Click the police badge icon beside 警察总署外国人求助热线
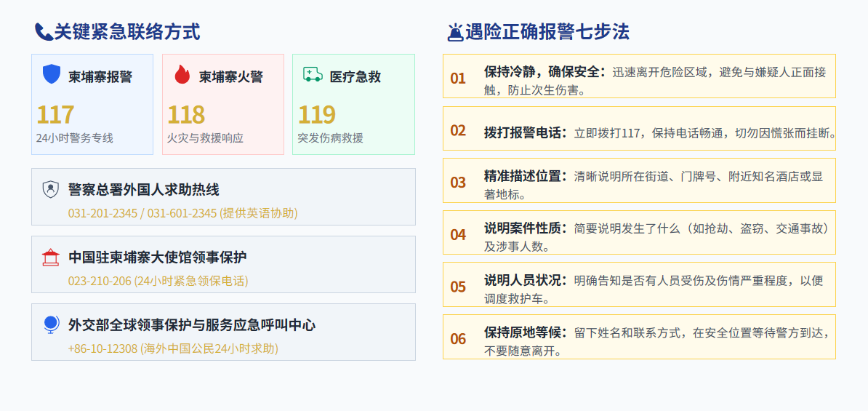 click(x=51, y=189)
